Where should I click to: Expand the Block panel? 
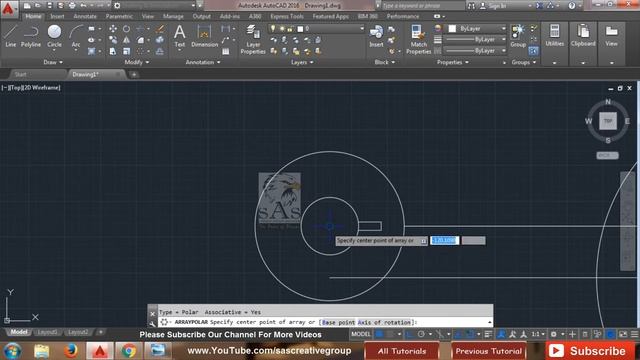click(384, 62)
